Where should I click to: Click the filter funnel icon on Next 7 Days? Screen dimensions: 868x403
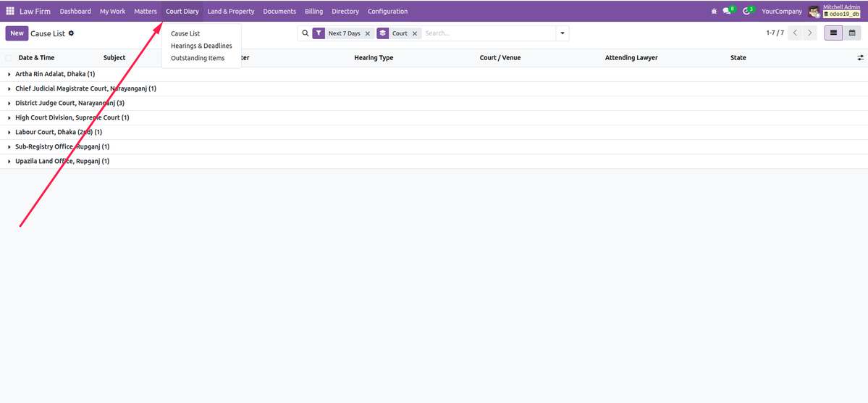[x=319, y=33]
